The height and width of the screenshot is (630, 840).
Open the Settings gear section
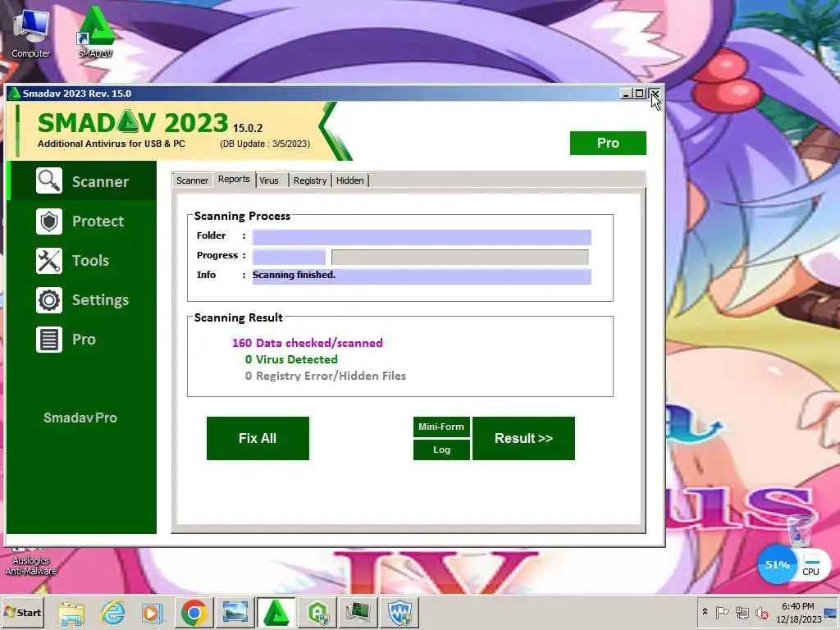pos(83,300)
